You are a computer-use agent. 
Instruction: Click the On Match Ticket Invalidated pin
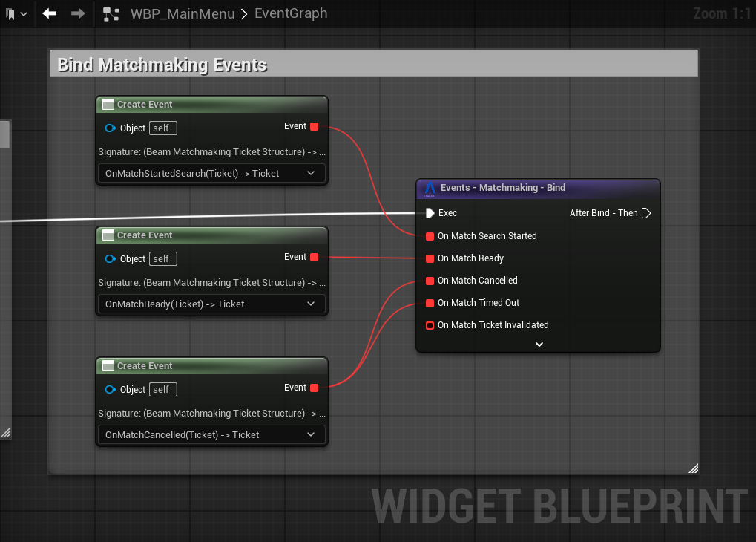tap(430, 325)
